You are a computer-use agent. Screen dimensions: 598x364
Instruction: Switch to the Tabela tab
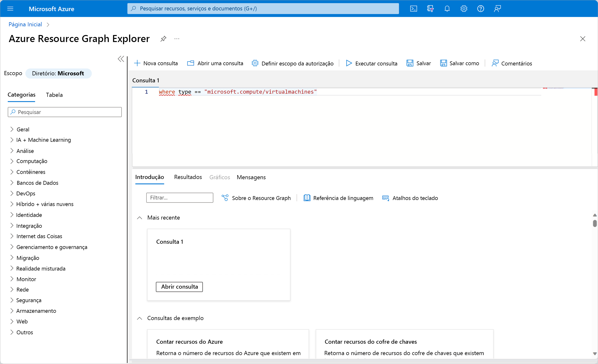[54, 95]
